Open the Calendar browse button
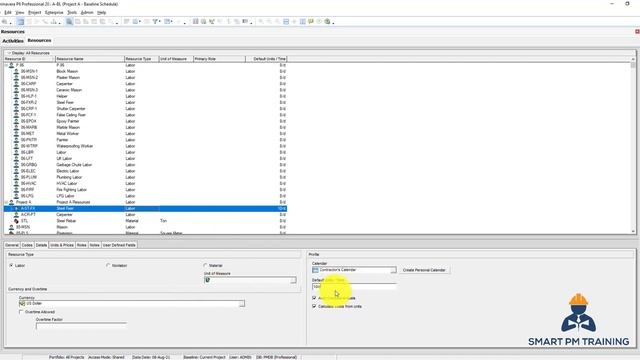Screen dimensions: 640x360 (393, 270)
